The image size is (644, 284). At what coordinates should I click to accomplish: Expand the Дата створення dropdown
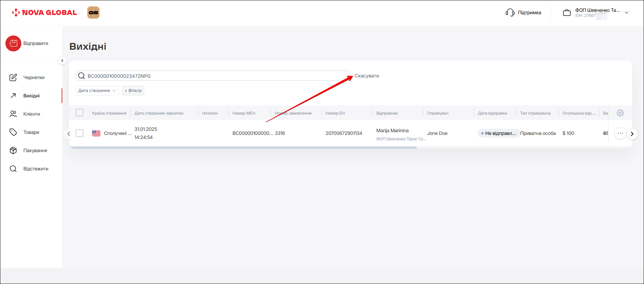[97, 91]
